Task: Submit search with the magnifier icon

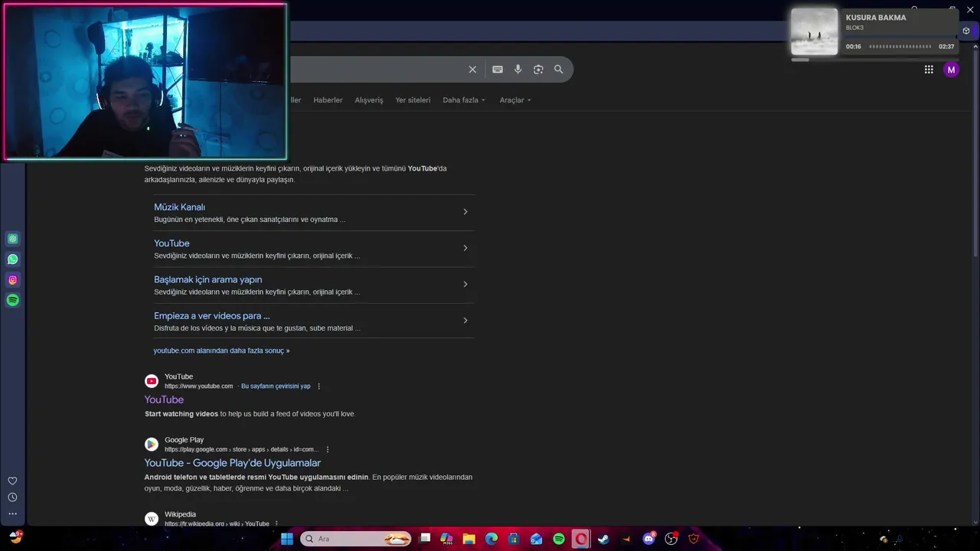Action: 559,70
